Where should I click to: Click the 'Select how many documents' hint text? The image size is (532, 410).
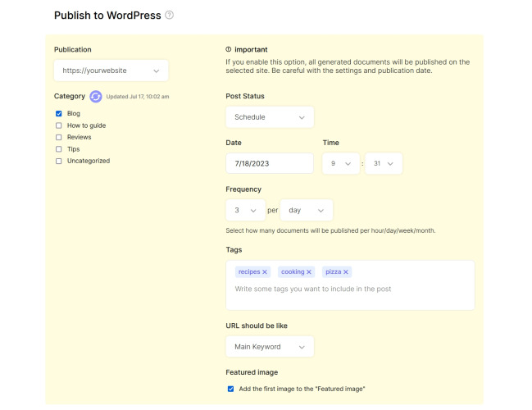coord(330,230)
